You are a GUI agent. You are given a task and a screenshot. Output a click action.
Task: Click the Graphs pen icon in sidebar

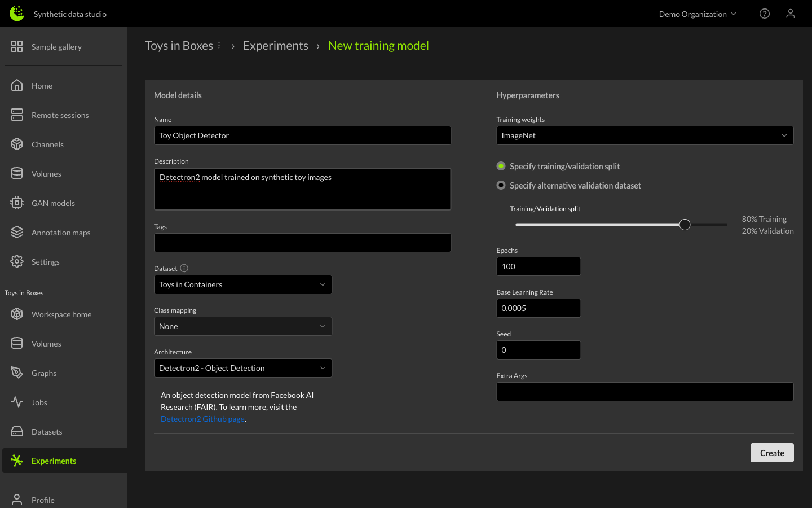(x=17, y=373)
